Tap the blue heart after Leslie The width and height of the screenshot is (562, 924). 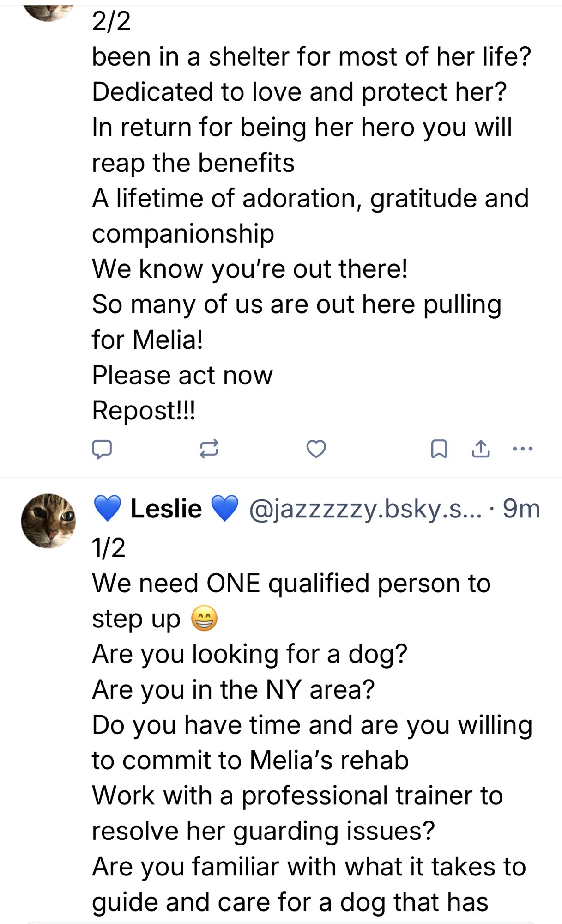[225, 509]
